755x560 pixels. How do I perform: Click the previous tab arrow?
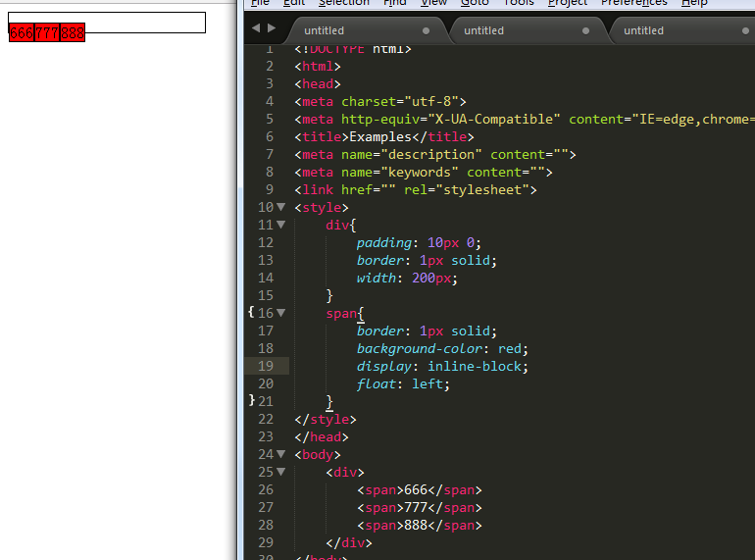click(256, 28)
